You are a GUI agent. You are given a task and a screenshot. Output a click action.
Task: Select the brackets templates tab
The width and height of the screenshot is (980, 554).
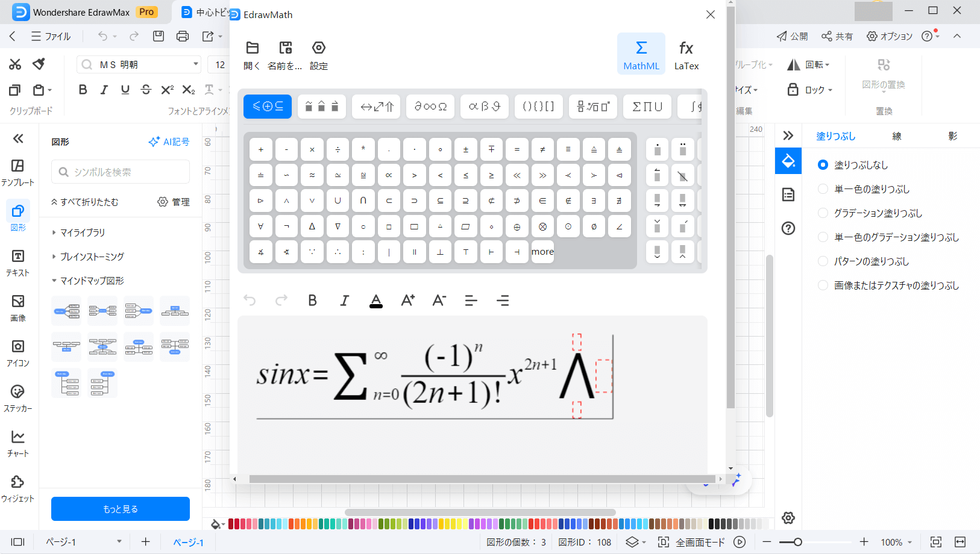coord(539,107)
